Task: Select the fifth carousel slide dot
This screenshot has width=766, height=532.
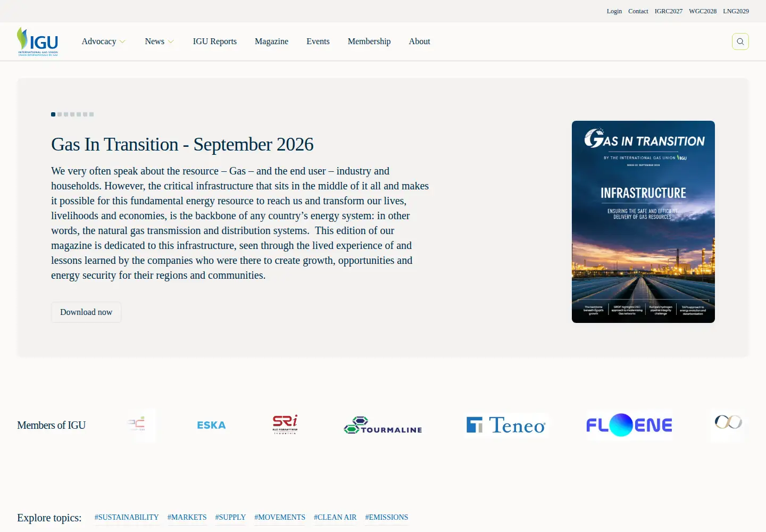Action: 79,114
